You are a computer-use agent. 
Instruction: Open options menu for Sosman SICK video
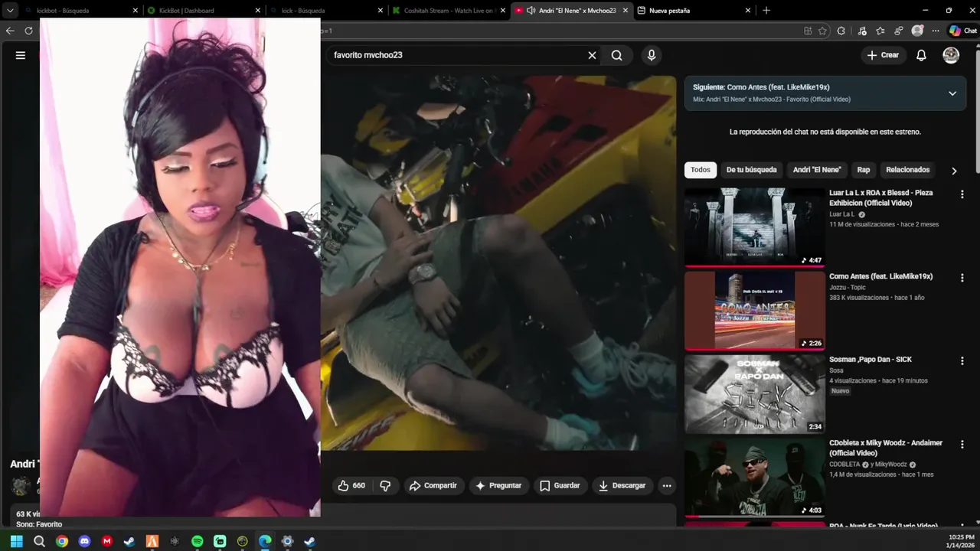pos(962,361)
